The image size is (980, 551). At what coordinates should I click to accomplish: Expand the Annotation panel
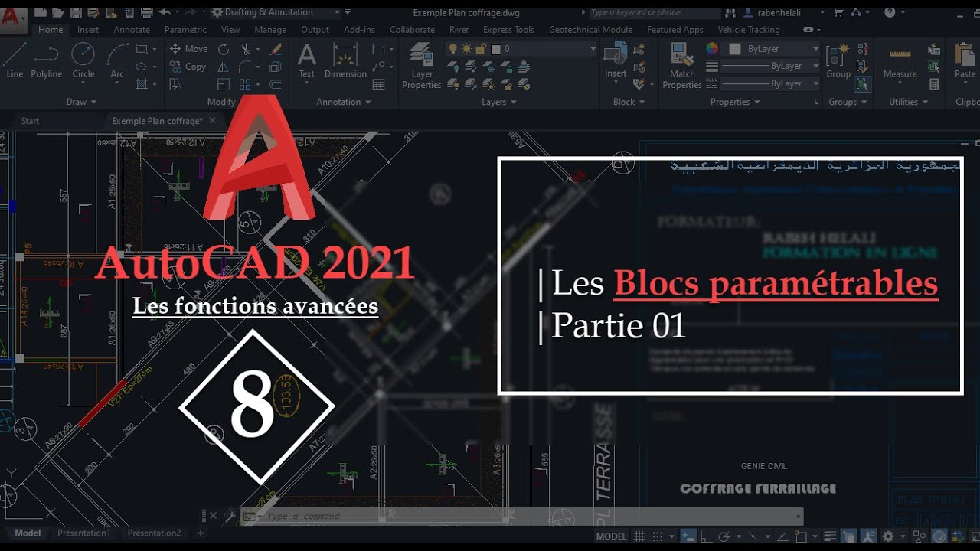pyautogui.click(x=344, y=102)
